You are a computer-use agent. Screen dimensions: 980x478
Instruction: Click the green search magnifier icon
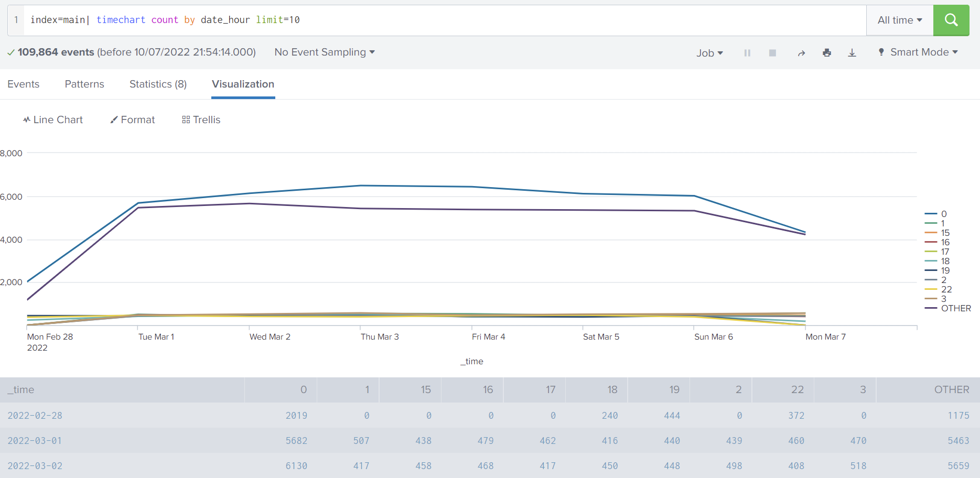click(x=951, y=20)
